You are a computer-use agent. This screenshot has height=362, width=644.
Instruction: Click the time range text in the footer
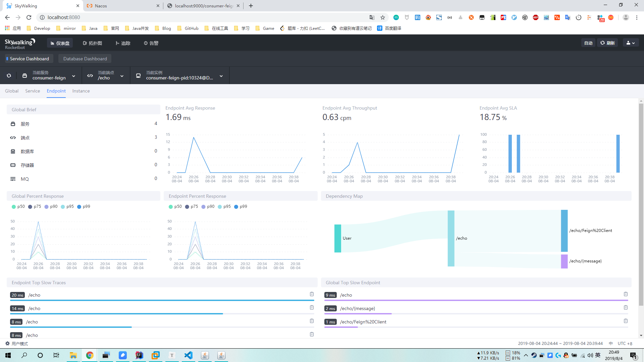[560, 344]
